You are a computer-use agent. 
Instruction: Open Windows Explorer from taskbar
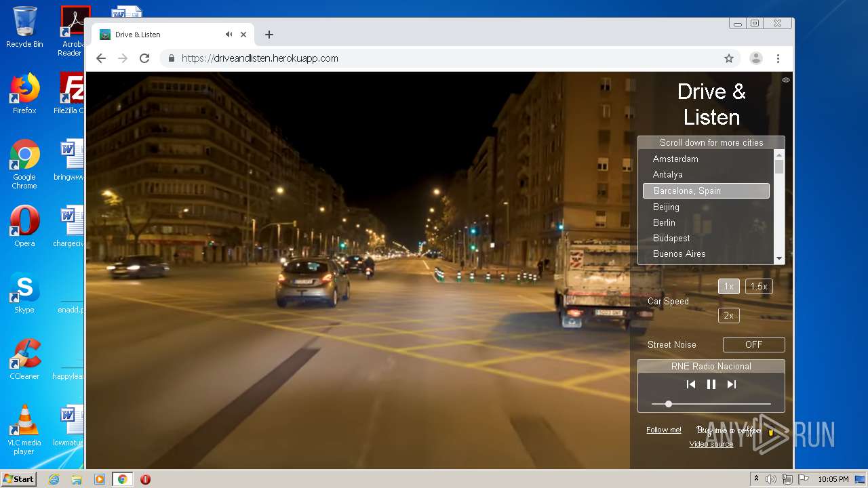click(77, 479)
